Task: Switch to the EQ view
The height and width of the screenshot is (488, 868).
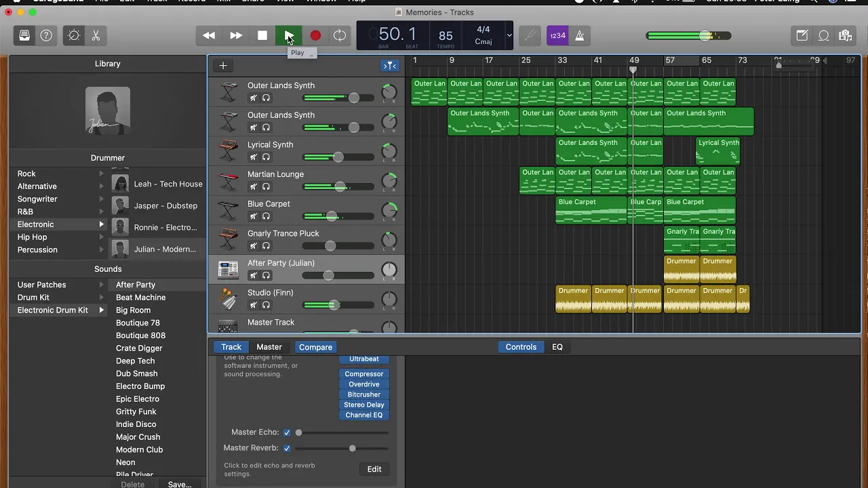Action: (557, 347)
